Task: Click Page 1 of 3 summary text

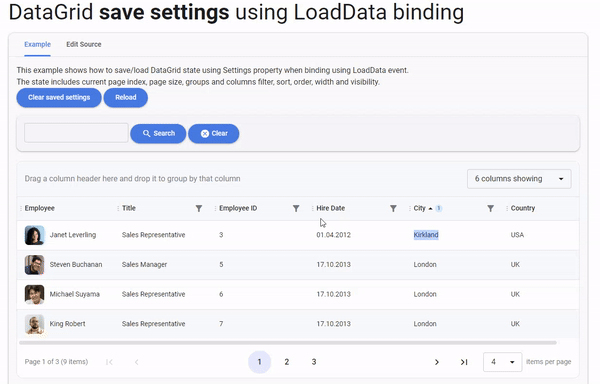Action: pyautogui.click(x=56, y=362)
